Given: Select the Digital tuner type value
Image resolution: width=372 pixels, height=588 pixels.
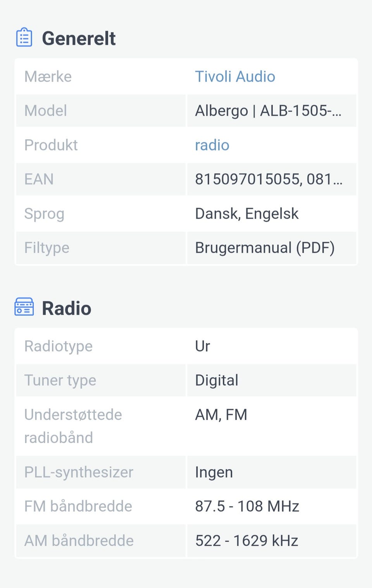Looking at the screenshot, I should [217, 380].
